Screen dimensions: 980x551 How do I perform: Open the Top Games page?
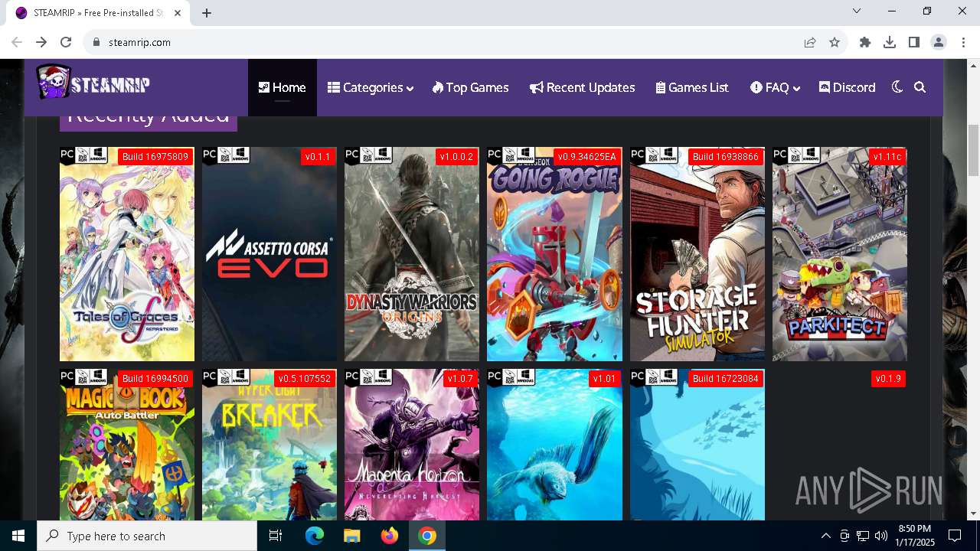pyautogui.click(x=470, y=87)
